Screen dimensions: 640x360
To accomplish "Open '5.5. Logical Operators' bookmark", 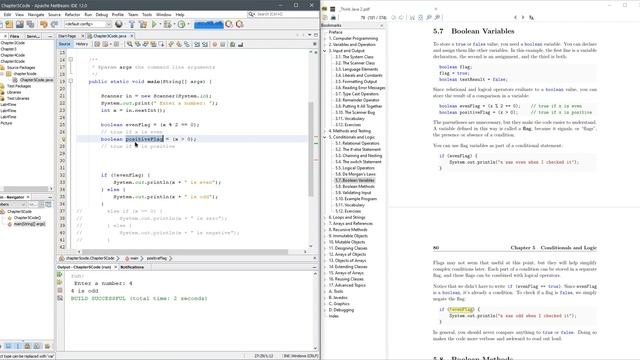I will 355,168.
